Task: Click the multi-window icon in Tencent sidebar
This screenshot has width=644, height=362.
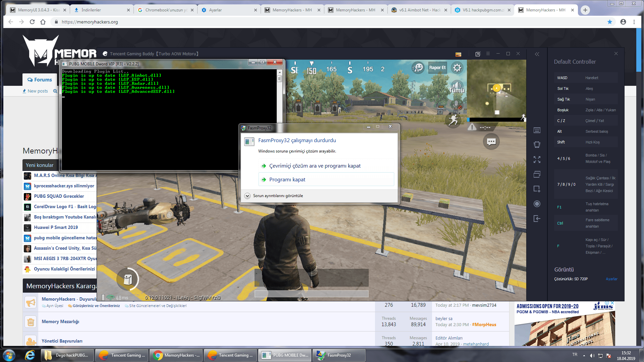Action: 537,174
